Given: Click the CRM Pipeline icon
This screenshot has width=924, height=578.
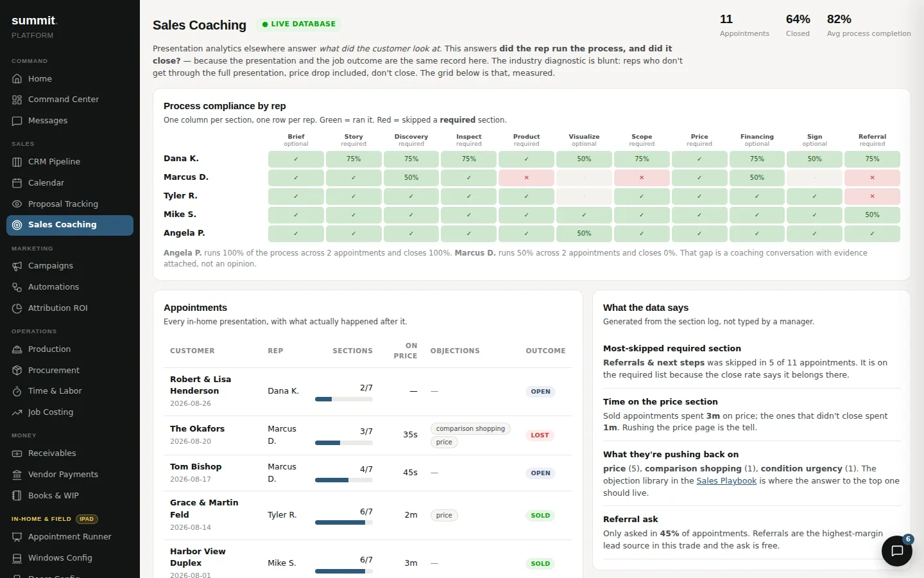Looking at the screenshot, I should tap(17, 162).
